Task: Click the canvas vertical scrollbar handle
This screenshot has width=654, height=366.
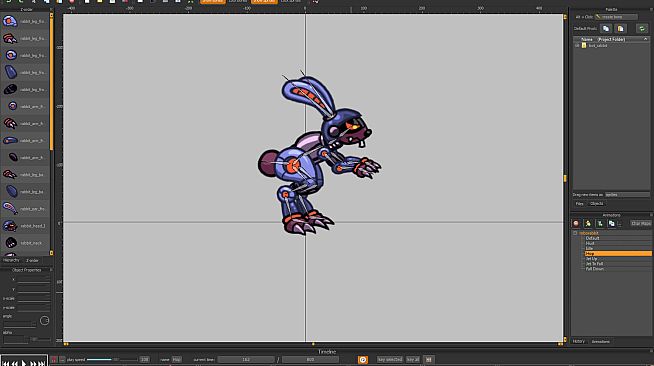Action: pos(565,178)
